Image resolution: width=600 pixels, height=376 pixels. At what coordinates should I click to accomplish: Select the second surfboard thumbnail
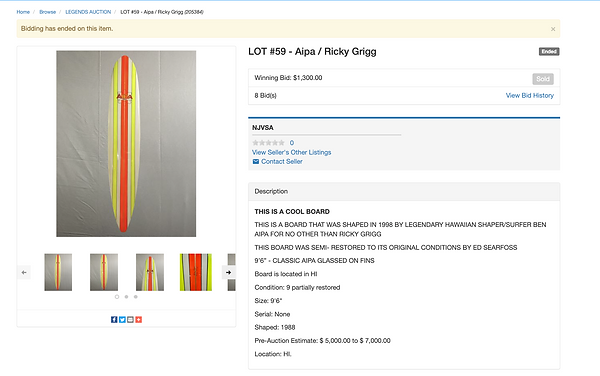point(104,272)
